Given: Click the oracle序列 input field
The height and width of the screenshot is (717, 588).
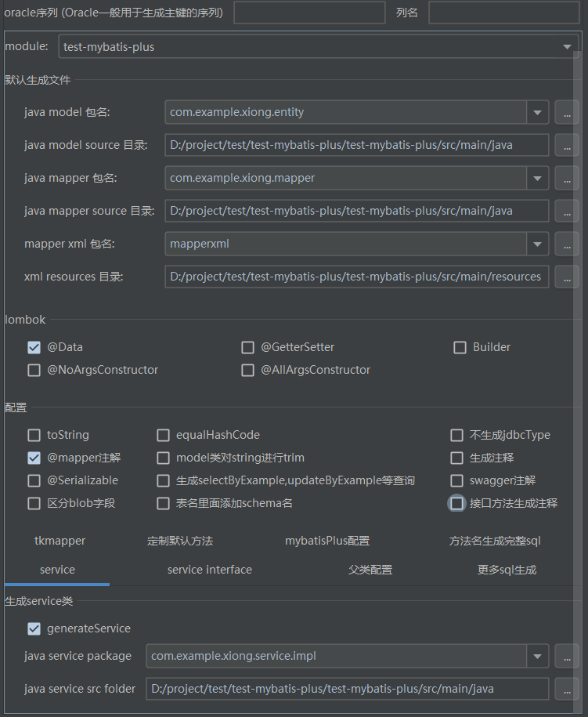Looking at the screenshot, I should 309,13.
